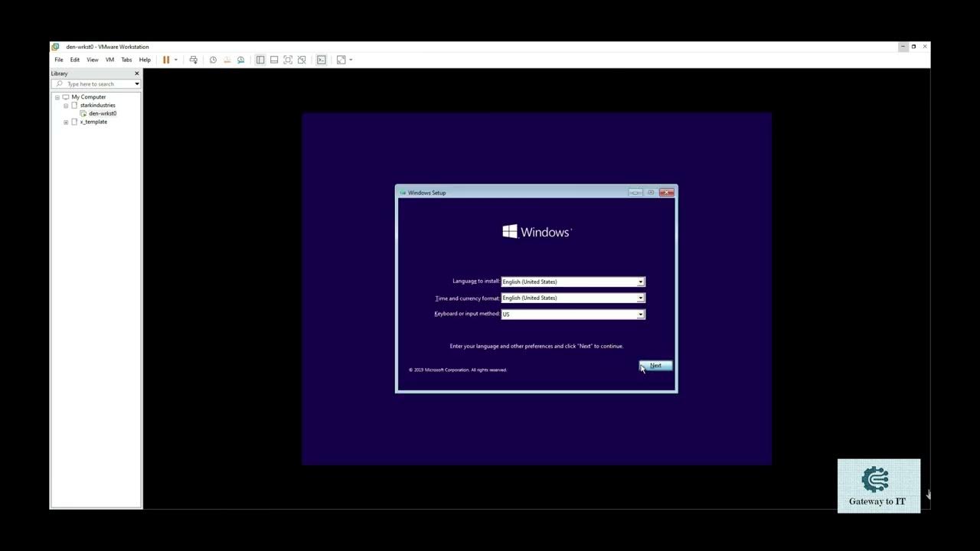Close the Windows Setup dialog
This screenshot has height=551, width=980.
click(x=667, y=192)
